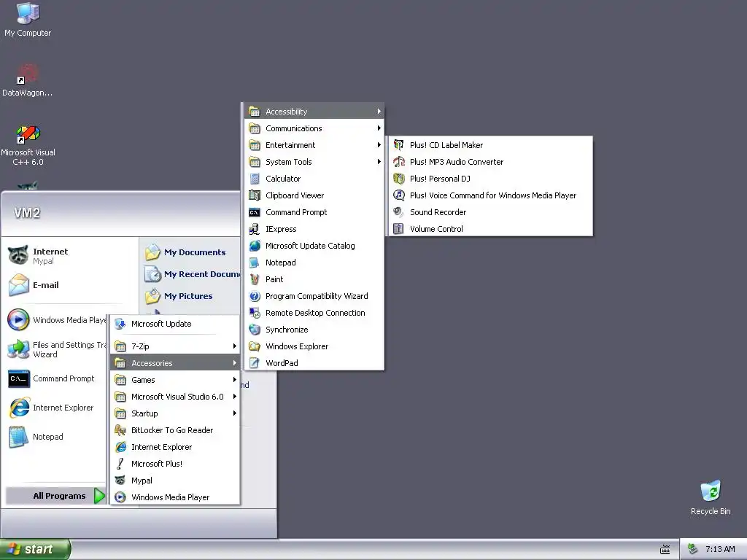Open Plus! Personal DJ icon
The width and height of the screenshot is (747, 560).
[x=398, y=179]
